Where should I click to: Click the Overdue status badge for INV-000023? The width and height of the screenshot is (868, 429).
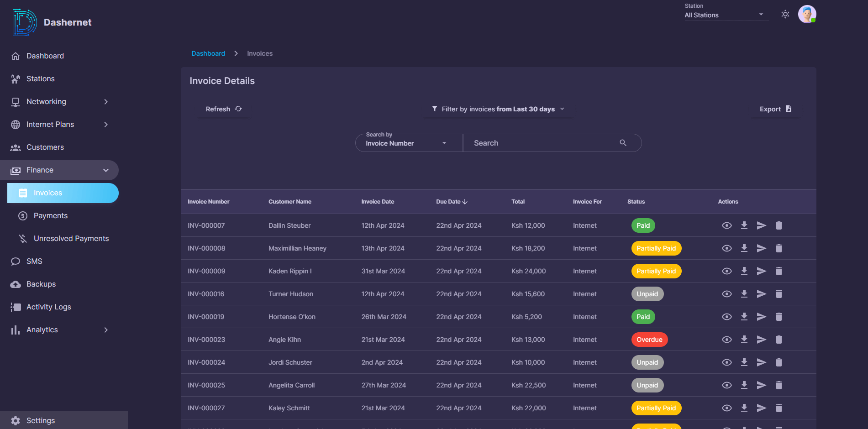[649, 340]
